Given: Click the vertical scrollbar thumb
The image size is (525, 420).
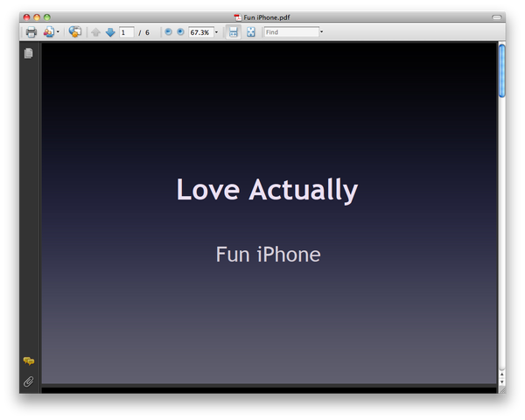Looking at the screenshot, I should 502,71.
